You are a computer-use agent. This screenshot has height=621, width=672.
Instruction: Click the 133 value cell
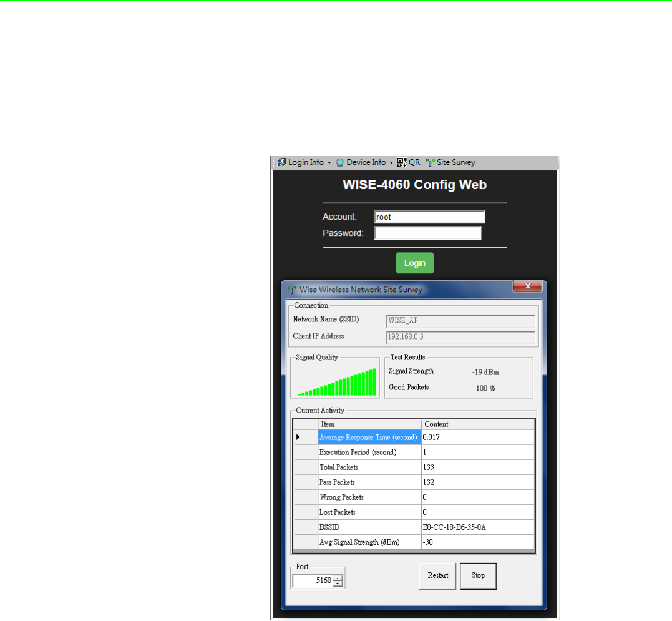478,467
